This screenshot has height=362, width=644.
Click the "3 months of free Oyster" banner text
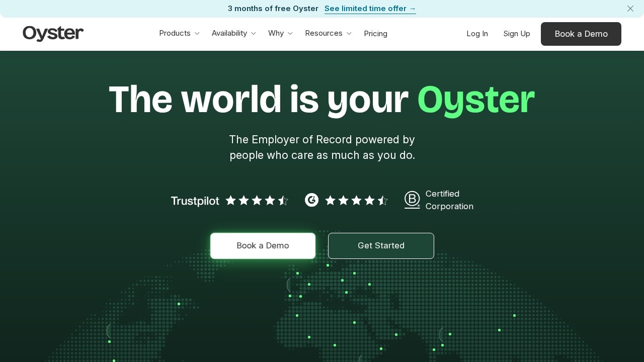(x=273, y=9)
